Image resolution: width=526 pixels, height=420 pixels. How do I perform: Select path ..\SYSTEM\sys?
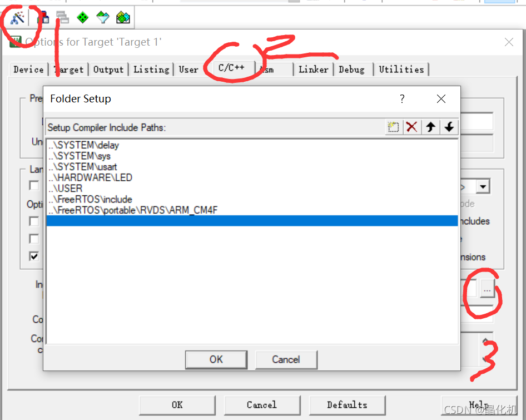tap(252, 156)
